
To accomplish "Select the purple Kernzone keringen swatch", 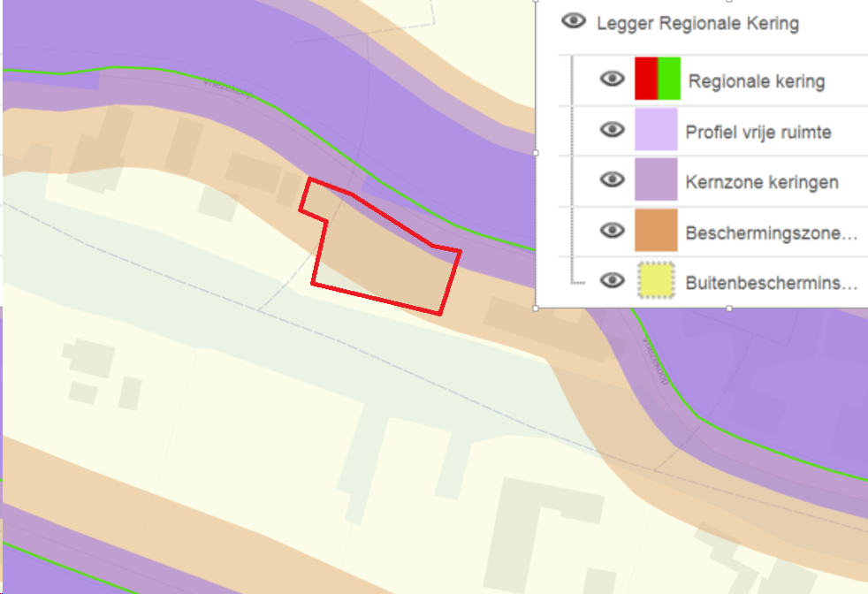I will [x=656, y=180].
